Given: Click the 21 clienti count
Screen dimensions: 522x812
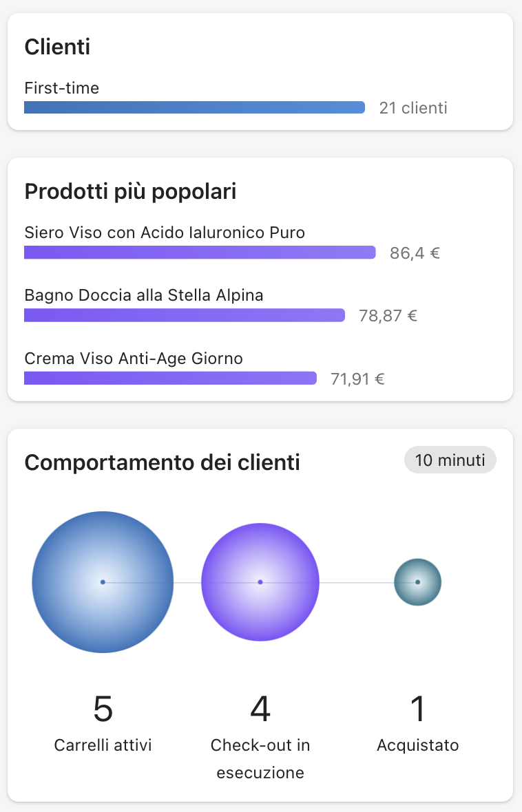Looking at the screenshot, I should coord(413,108).
